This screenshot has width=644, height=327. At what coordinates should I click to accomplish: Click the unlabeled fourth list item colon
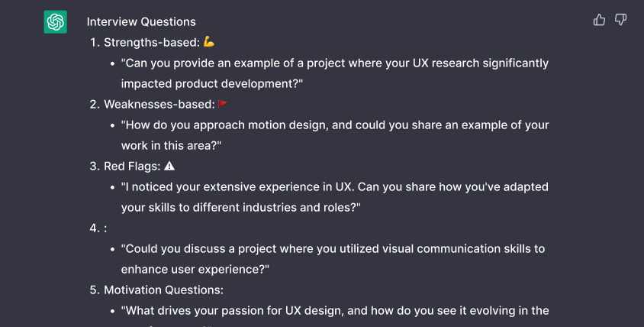pos(105,228)
